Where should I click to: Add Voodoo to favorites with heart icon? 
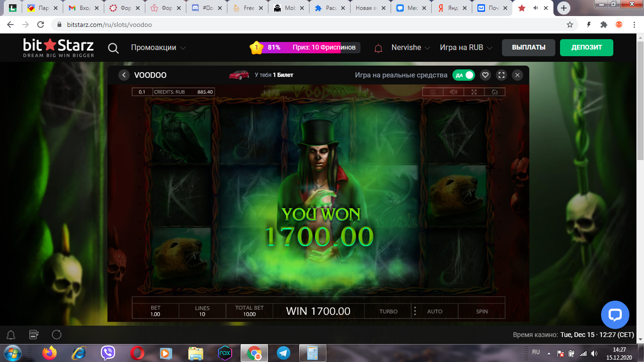(485, 75)
